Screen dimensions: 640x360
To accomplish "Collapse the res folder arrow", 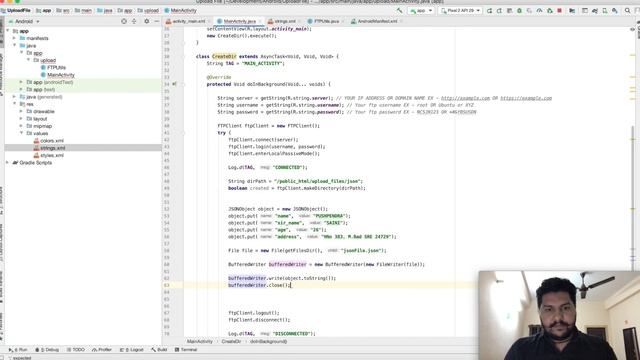I will coord(15,104).
